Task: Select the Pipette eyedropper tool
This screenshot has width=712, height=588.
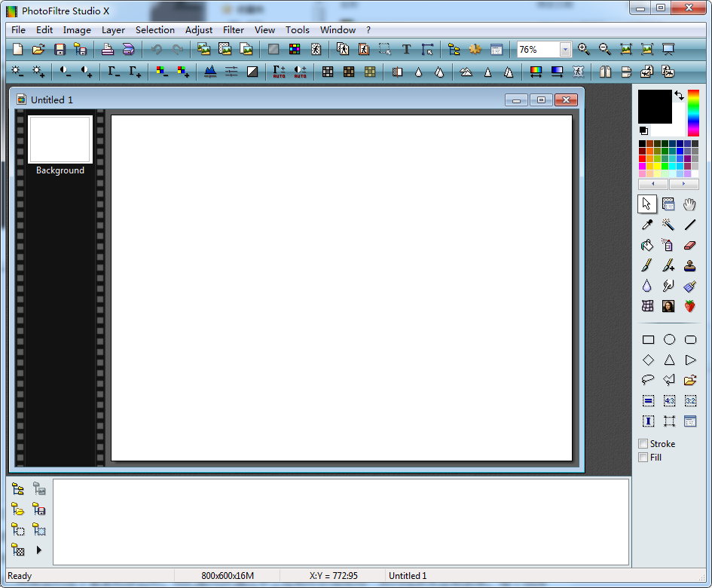Action: (x=647, y=225)
